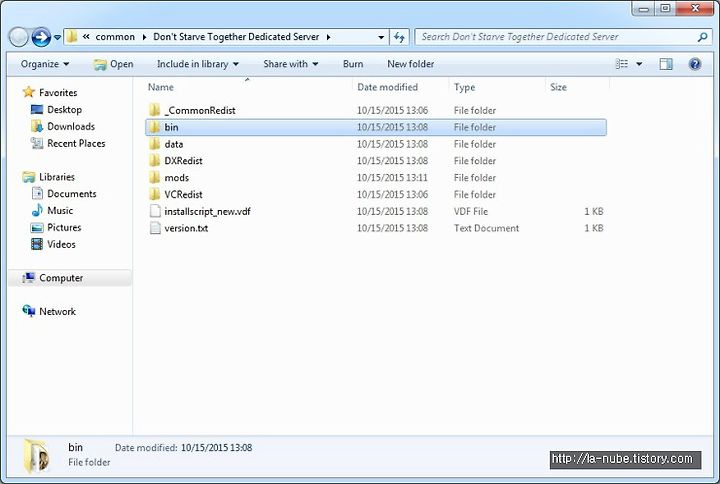The height and width of the screenshot is (484, 720).
Task: Click the bin folder thumbnail in details pane
Action: pyautogui.click(x=36, y=456)
